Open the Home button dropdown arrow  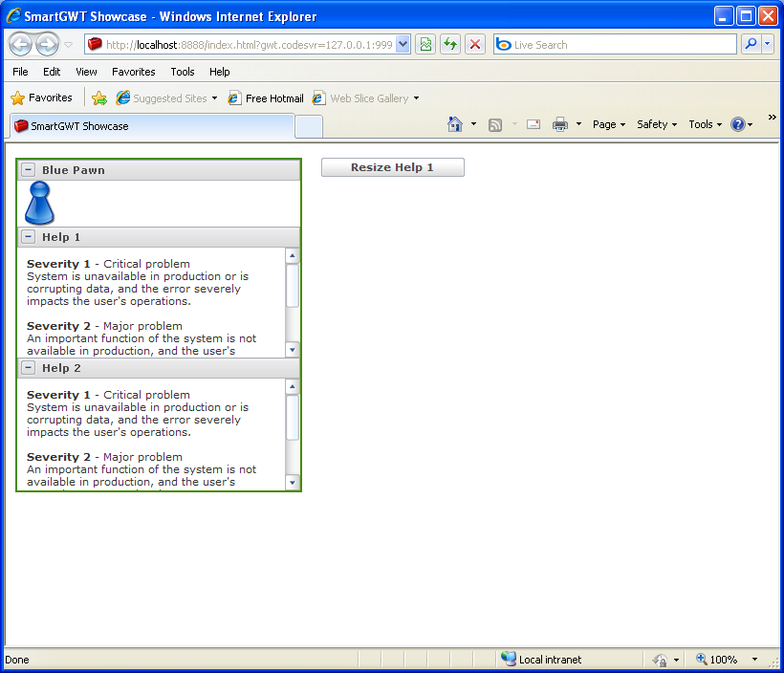pyautogui.click(x=473, y=124)
